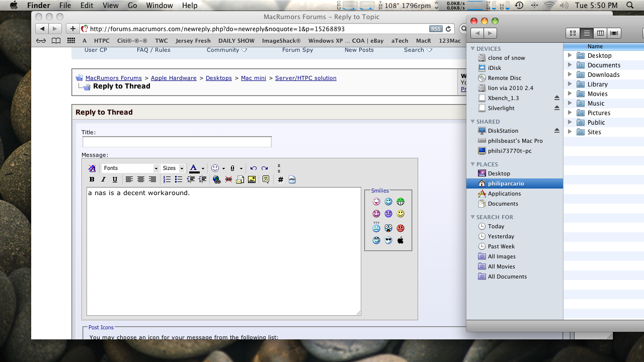
Task: Open the Window menu
Action: click(x=159, y=6)
